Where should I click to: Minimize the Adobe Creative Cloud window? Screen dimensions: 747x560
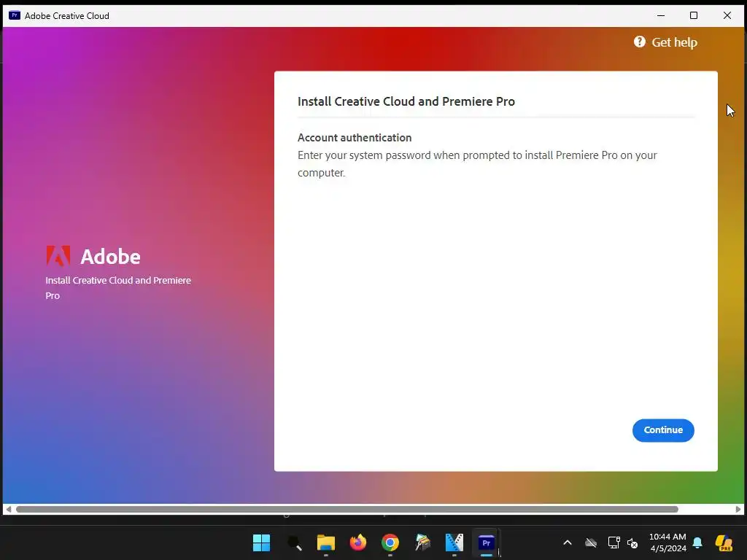(x=661, y=16)
